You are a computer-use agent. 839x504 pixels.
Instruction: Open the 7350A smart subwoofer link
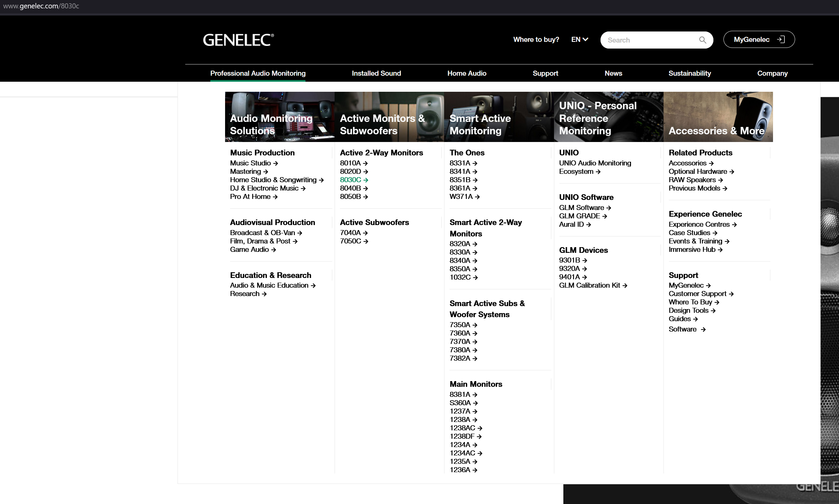[463, 325]
